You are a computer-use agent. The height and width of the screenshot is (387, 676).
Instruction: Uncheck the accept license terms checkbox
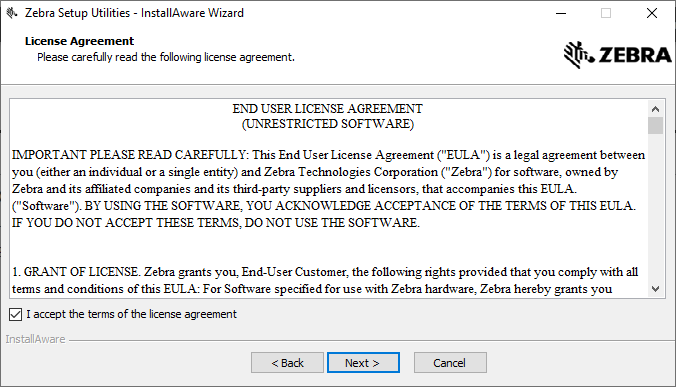pos(16,315)
